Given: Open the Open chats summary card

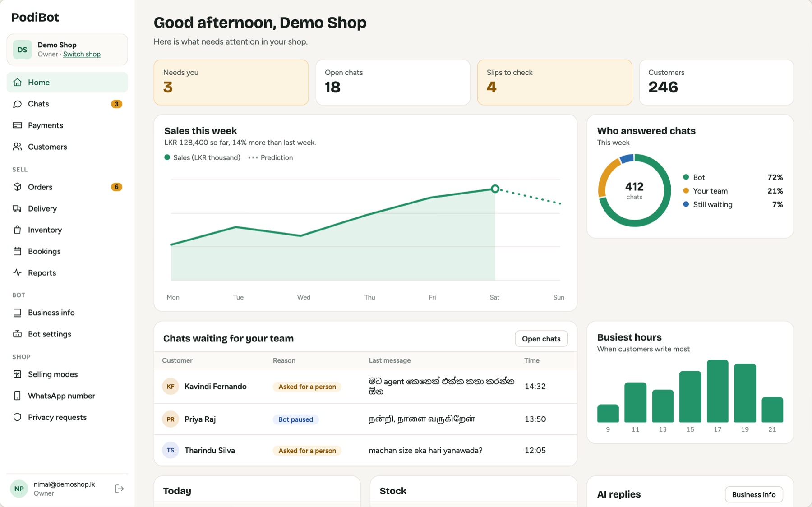Looking at the screenshot, I should coord(393,83).
